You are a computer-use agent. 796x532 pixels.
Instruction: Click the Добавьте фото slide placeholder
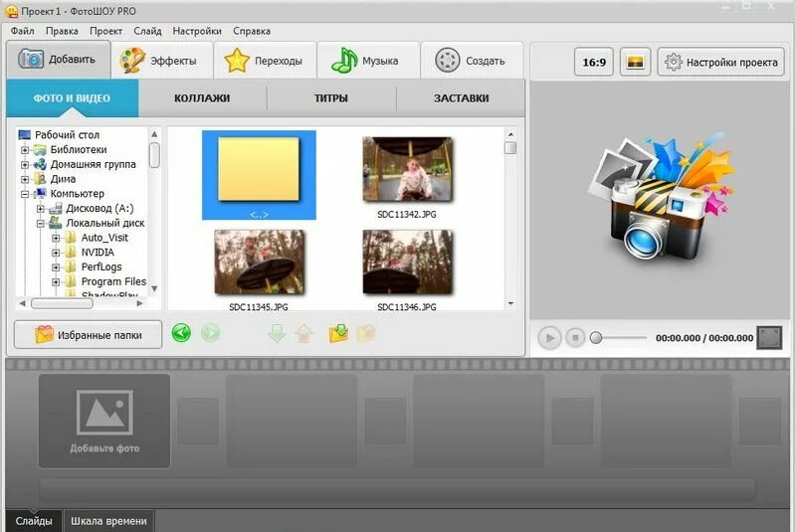coord(104,421)
